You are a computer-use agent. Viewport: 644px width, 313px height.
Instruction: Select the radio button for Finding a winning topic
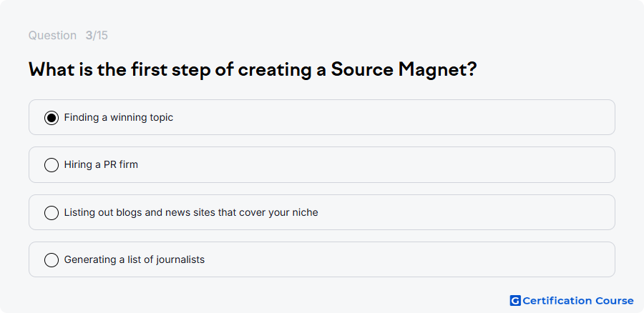tap(52, 118)
